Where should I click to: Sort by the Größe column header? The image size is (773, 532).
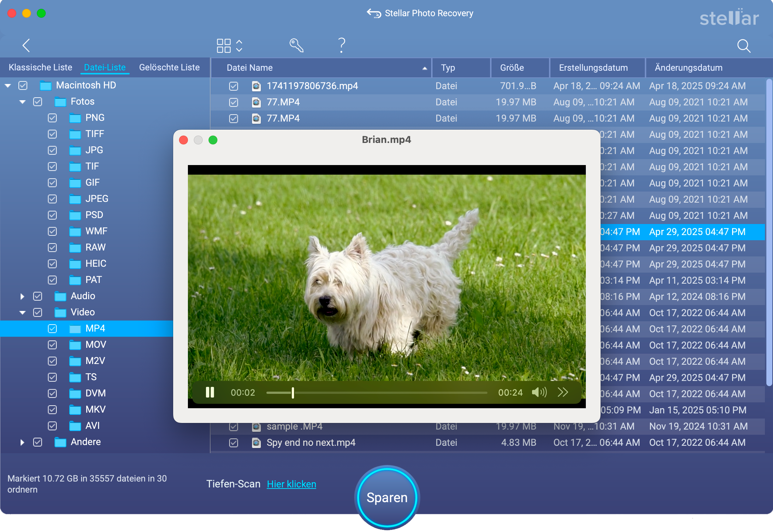(520, 68)
